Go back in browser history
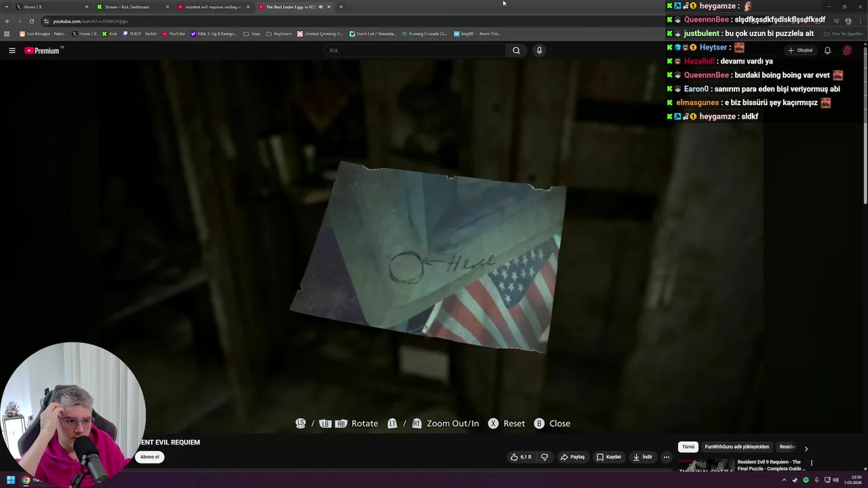868x488 pixels. [x=7, y=21]
